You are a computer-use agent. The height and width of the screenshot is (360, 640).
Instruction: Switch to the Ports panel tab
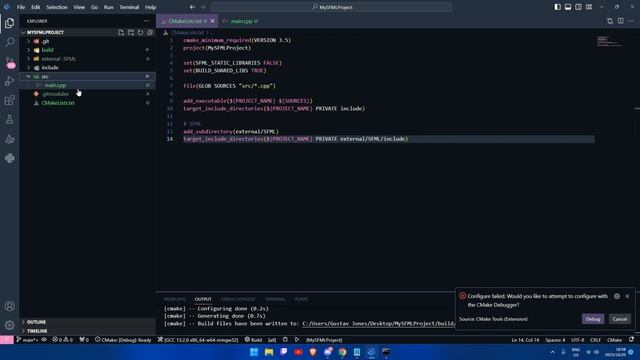point(301,299)
